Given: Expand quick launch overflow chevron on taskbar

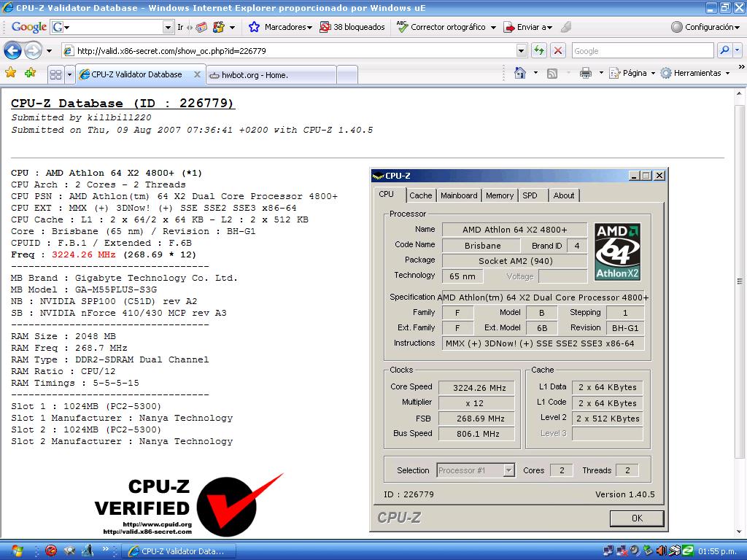Looking at the screenshot, I should click(105, 548).
